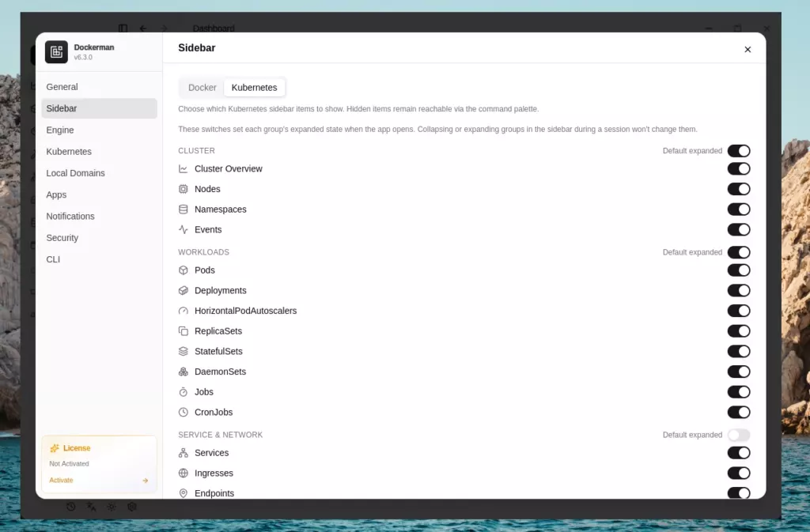810x532 pixels.
Task: Select the Sidebar settings section
Action: 99,108
